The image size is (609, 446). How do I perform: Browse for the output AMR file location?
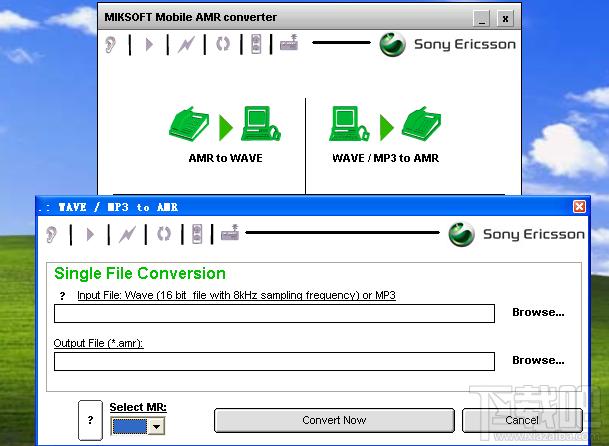(x=538, y=360)
